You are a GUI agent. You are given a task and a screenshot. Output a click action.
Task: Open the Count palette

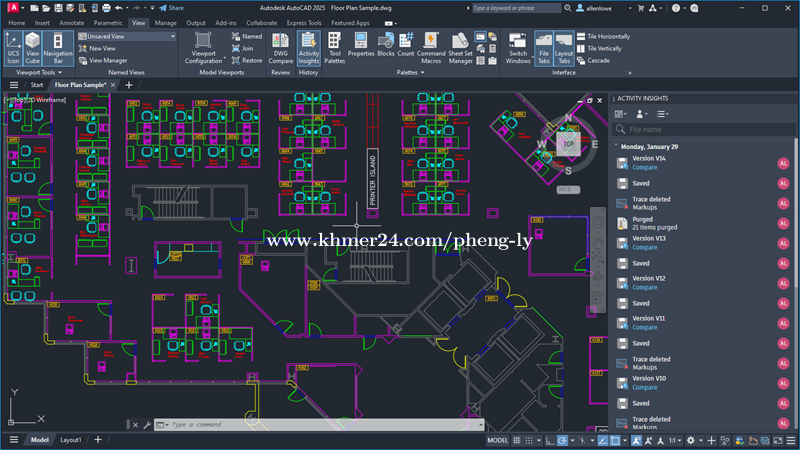pos(406,44)
